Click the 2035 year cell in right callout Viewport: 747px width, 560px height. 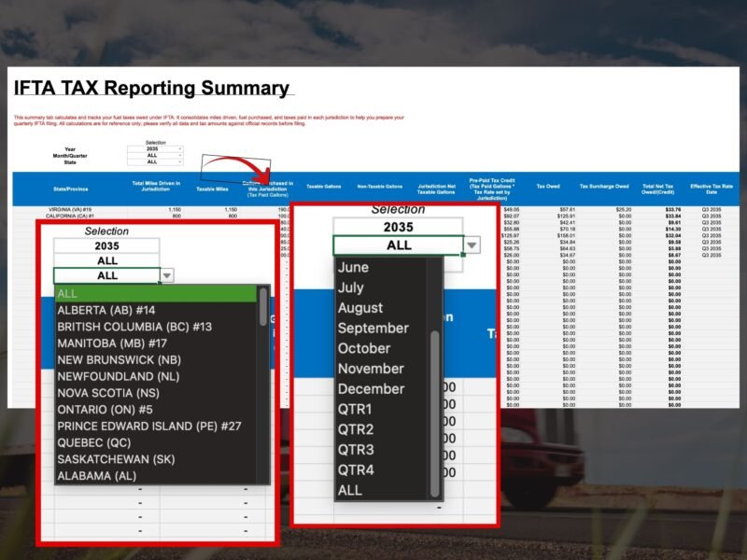pyautogui.click(x=399, y=227)
